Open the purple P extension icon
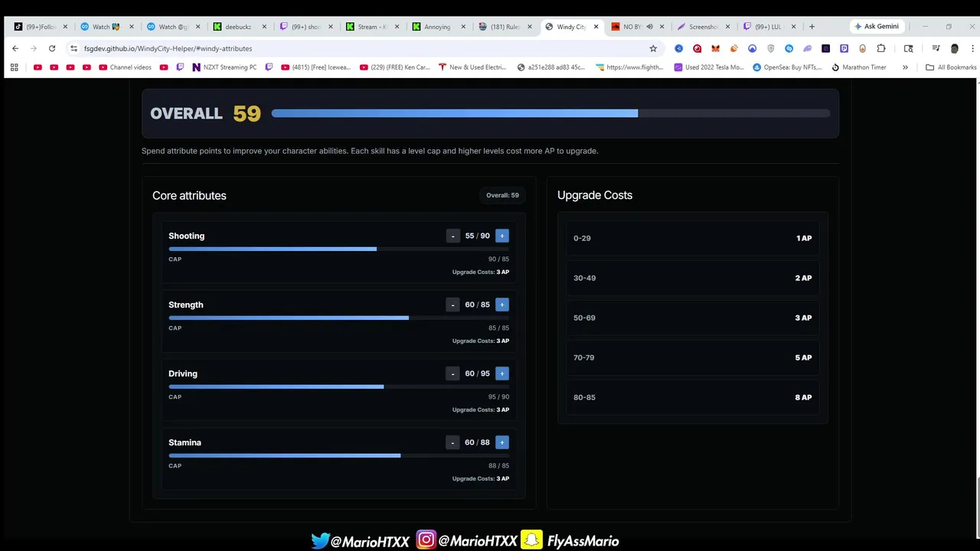Screen dimensions: 980x551 click(844, 48)
